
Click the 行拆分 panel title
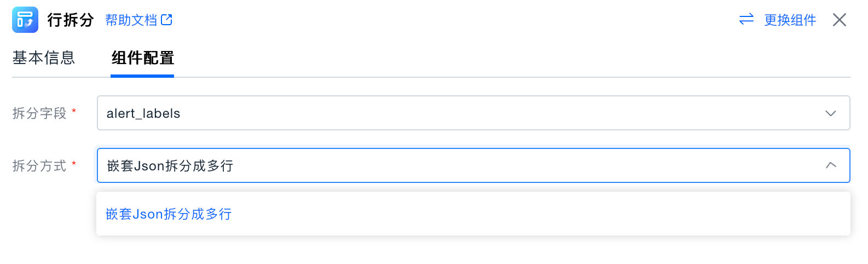71,20
